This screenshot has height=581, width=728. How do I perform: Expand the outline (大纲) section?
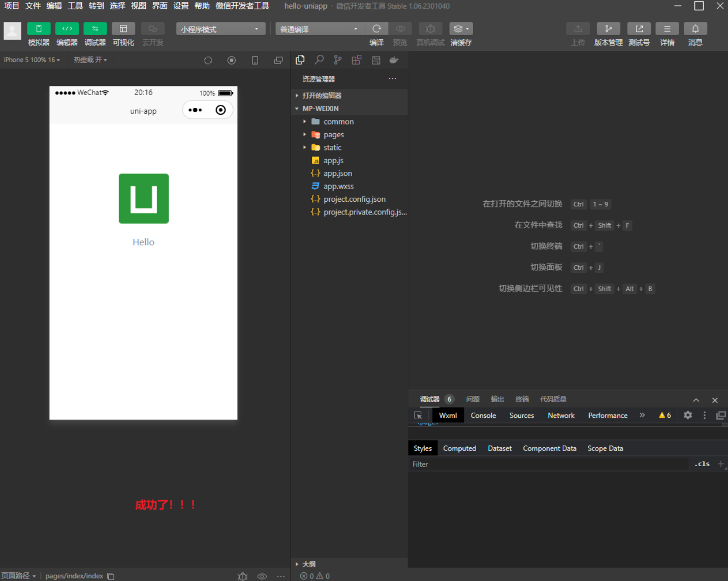350,564
